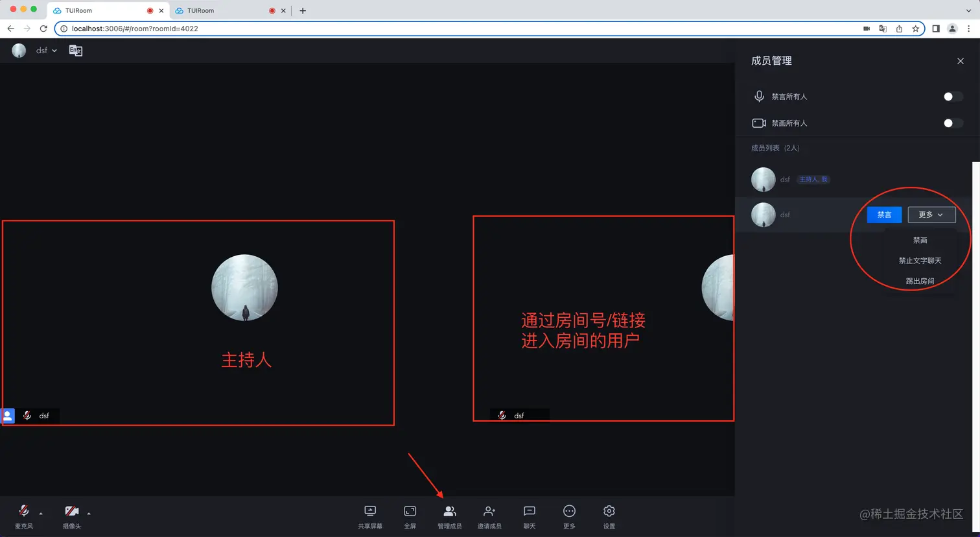Go forward in browser history
The width and height of the screenshot is (980, 537).
click(27, 29)
